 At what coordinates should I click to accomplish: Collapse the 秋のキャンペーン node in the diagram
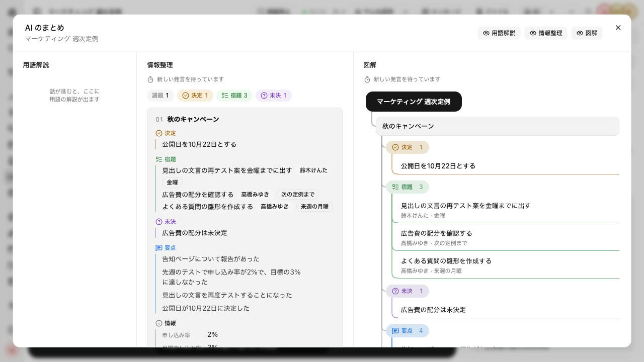point(497,126)
